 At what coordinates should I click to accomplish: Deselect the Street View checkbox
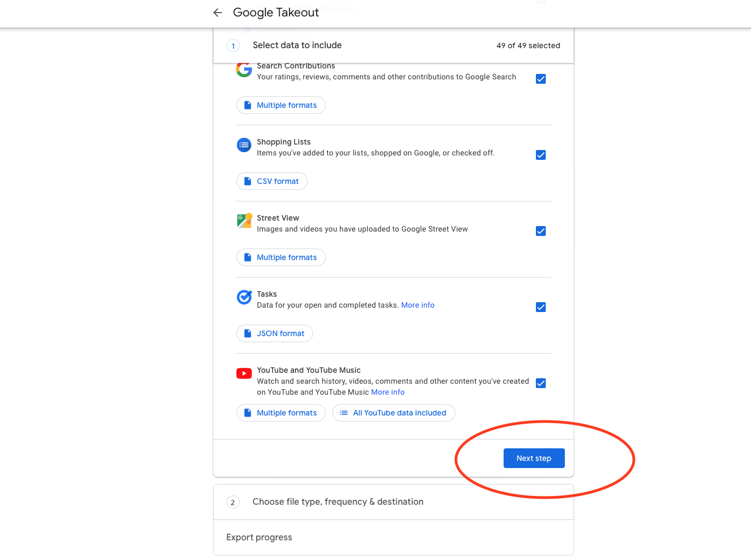point(541,231)
